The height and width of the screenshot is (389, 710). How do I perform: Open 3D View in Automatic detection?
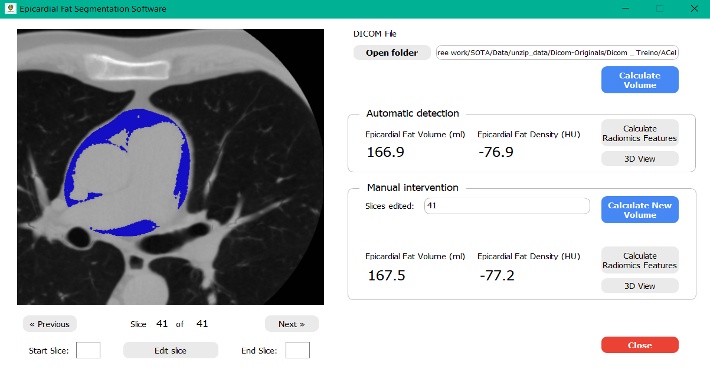(639, 159)
